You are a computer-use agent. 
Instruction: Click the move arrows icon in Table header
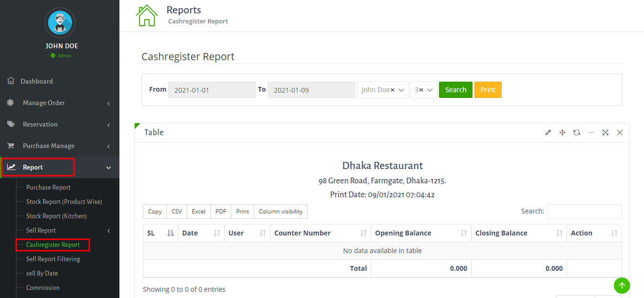pyautogui.click(x=562, y=132)
